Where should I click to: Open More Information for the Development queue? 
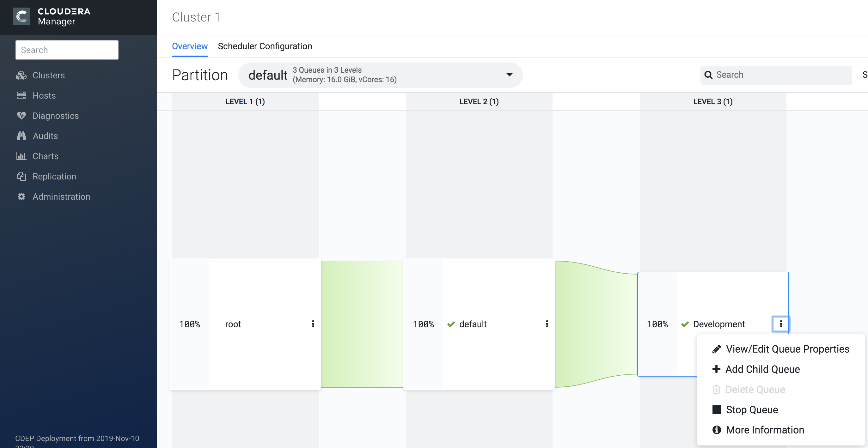[x=765, y=430]
